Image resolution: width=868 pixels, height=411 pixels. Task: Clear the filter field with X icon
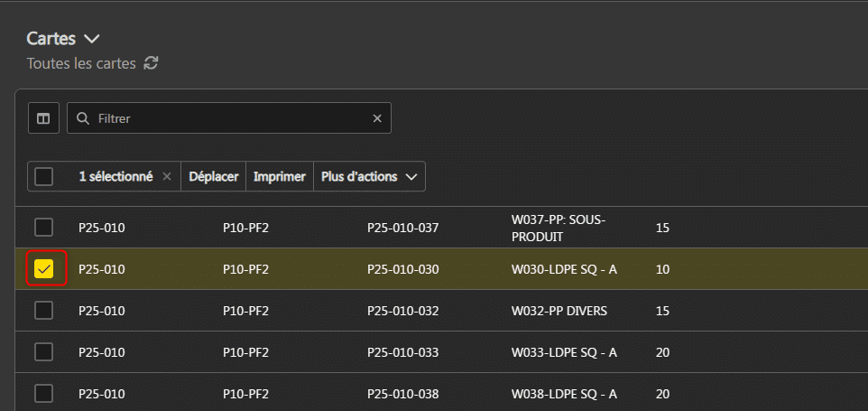(x=377, y=118)
